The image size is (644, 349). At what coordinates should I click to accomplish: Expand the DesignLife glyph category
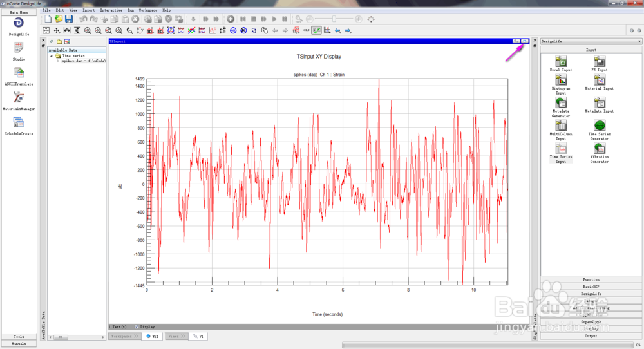click(591, 294)
